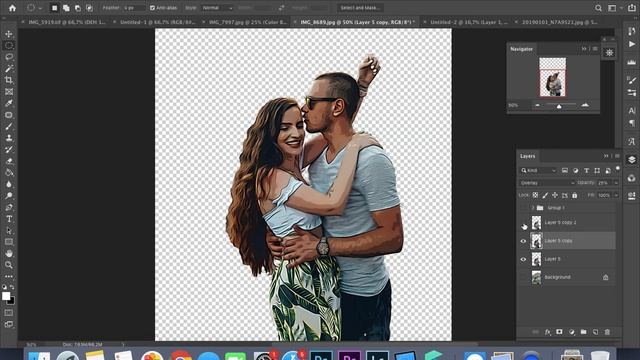Select the Layers panel tab
The width and height of the screenshot is (640, 360).
click(527, 156)
